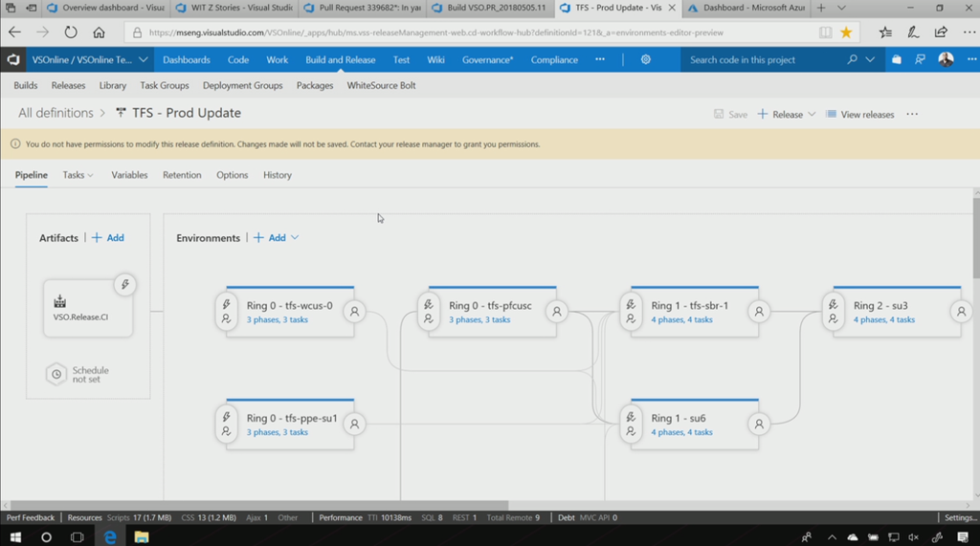Open pre-deployment conditions for Ring 0 - tfs-pfcusc
The image size is (980, 546).
(429, 311)
